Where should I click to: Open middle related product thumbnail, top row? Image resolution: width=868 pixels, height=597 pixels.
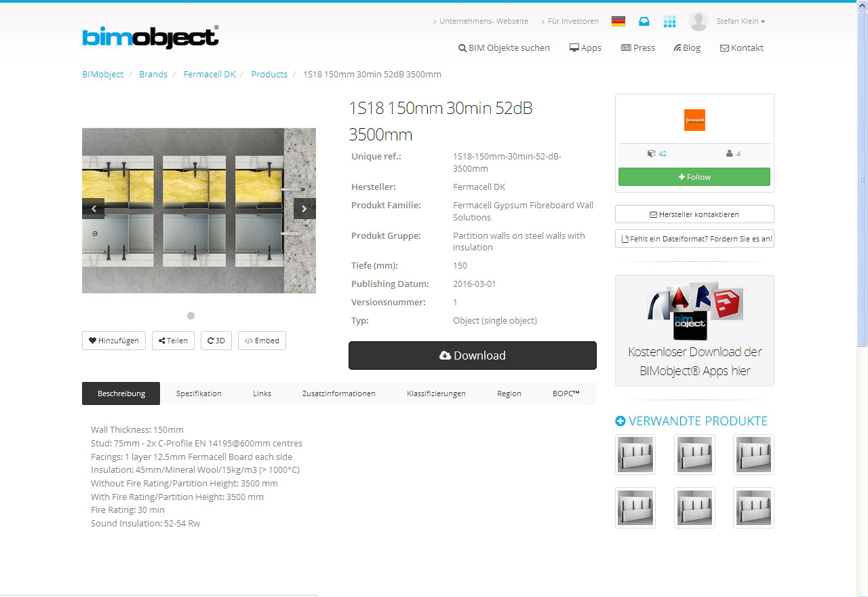(694, 455)
